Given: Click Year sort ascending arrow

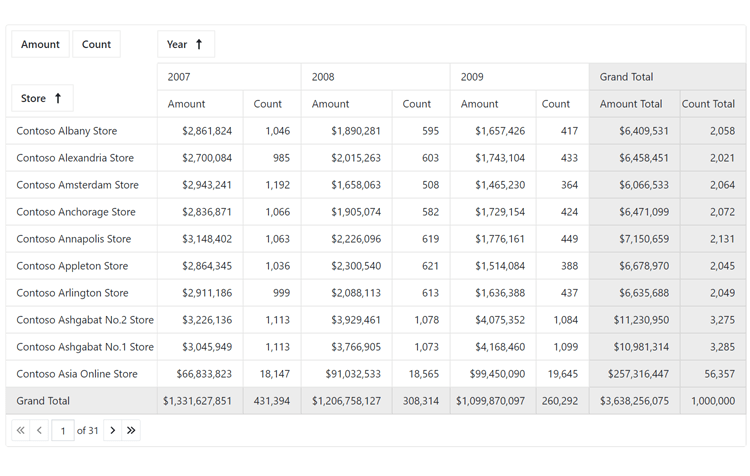Looking at the screenshot, I should point(199,44).
